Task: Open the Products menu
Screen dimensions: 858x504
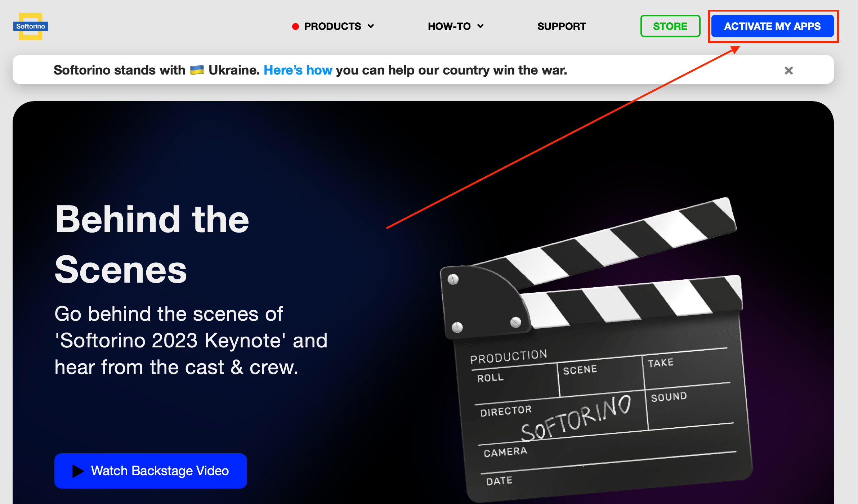Action: click(332, 26)
